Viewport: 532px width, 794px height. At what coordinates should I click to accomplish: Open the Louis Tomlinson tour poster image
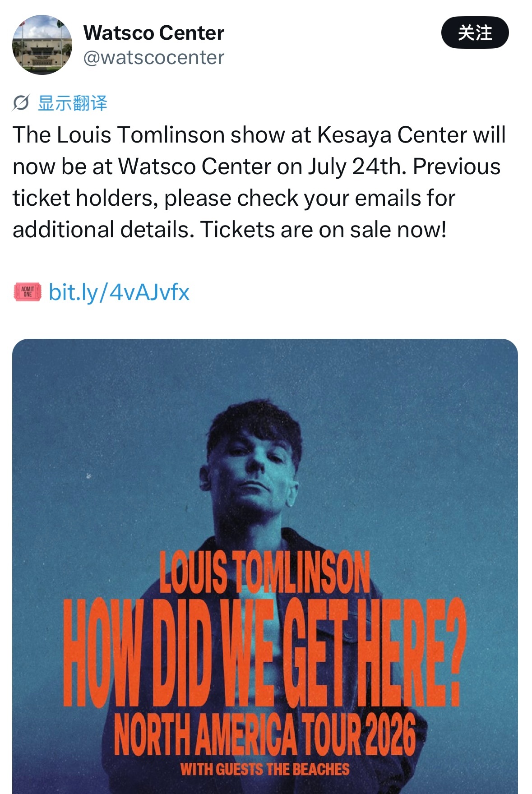tap(265, 566)
